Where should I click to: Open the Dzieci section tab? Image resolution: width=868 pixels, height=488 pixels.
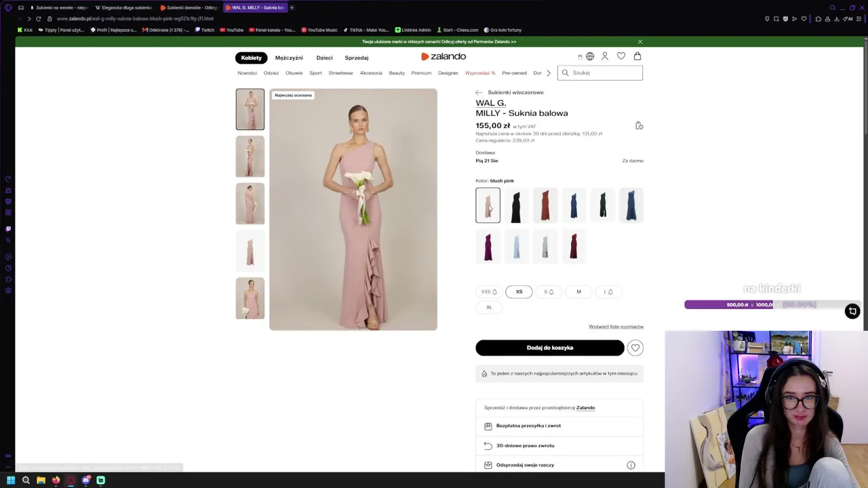[324, 58]
